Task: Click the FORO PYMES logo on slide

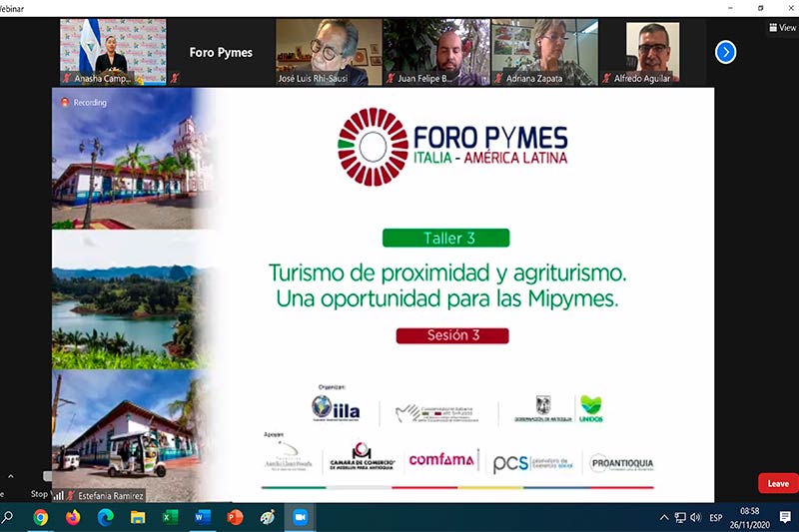Action: 452,147
